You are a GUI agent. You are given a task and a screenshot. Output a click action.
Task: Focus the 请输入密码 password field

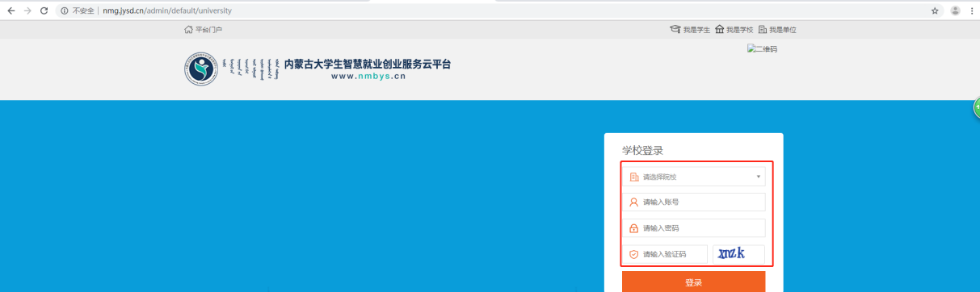693,228
